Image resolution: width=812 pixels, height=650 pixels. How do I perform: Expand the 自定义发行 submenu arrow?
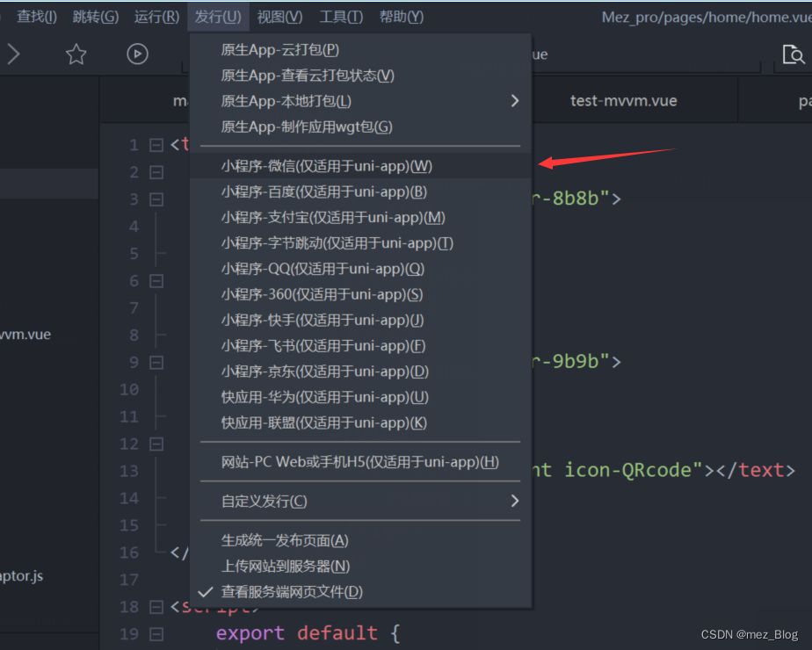click(x=514, y=501)
